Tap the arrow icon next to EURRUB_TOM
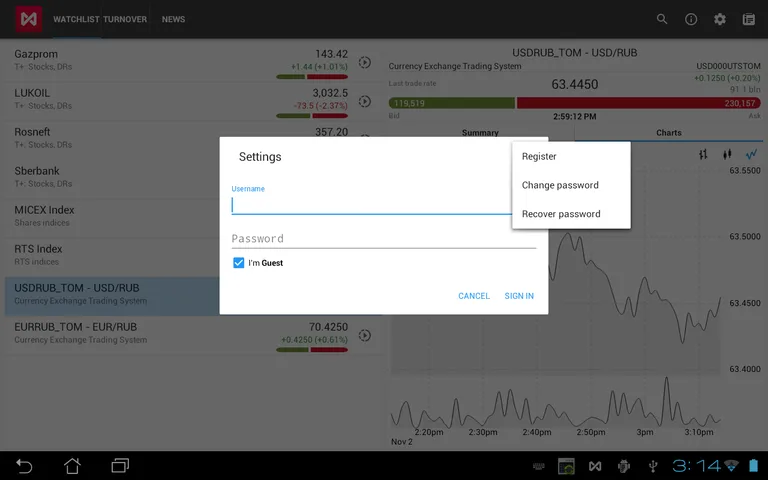This screenshot has height=480, width=768. [364, 336]
